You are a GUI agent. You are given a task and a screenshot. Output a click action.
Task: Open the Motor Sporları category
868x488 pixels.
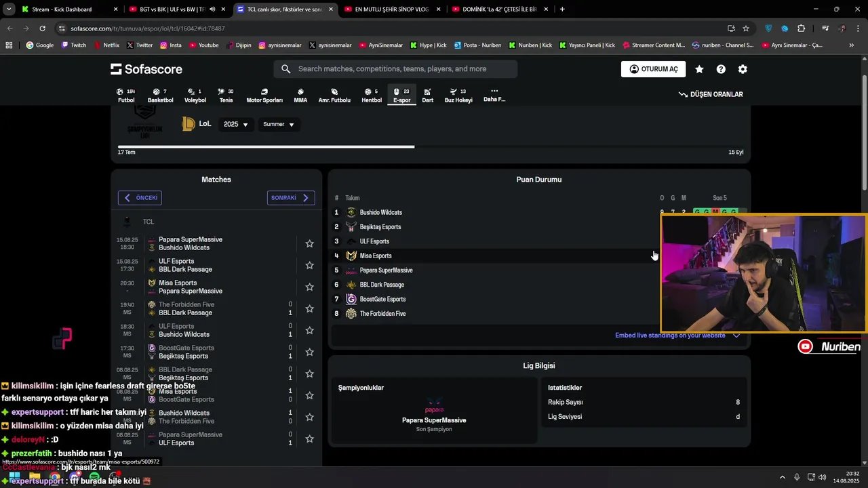coord(264,96)
